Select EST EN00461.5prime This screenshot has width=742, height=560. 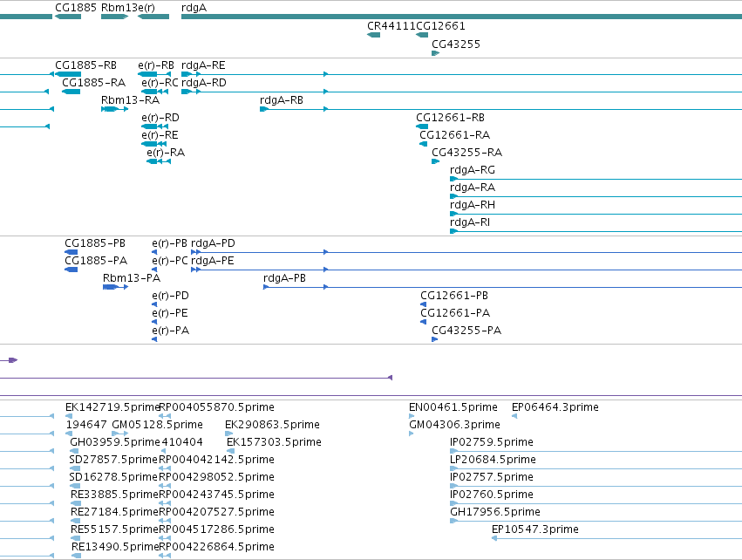(x=453, y=407)
